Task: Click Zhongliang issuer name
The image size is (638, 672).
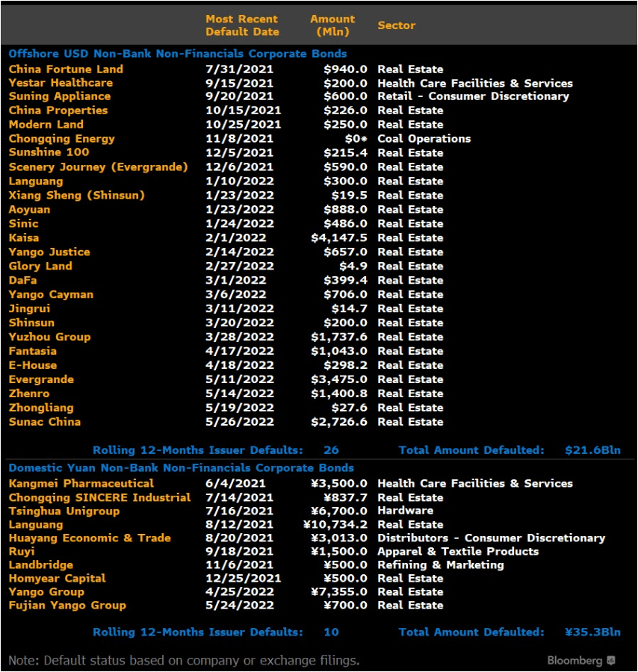Action: coord(41,407)
